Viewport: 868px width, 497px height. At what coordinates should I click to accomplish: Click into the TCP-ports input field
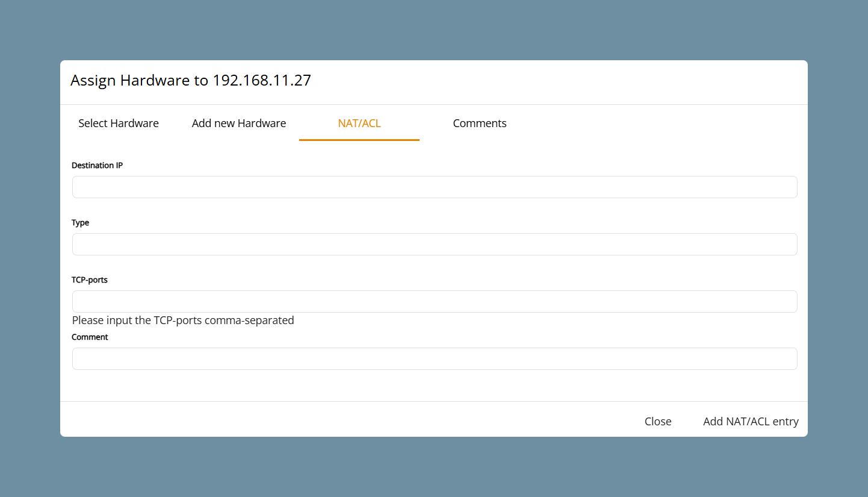(435, 301)
